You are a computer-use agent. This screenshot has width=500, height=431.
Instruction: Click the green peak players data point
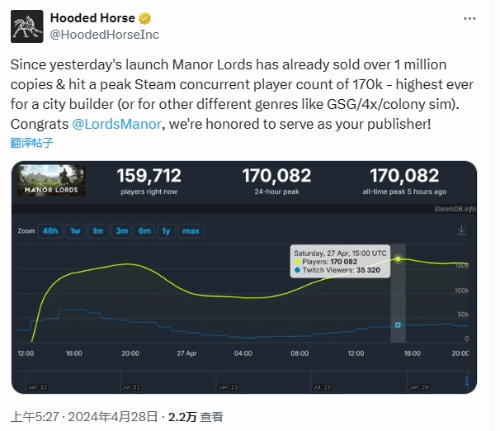point(398,259)
